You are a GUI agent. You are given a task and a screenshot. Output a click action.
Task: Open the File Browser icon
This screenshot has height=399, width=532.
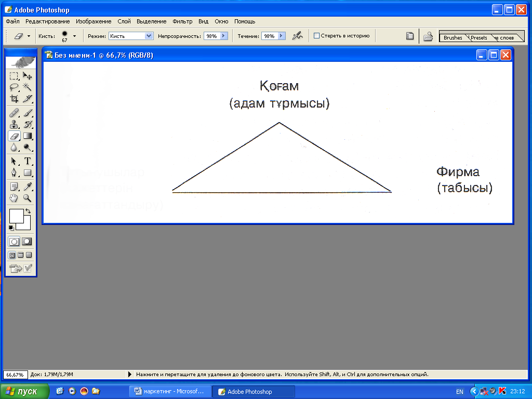click(x=428, y=36)
